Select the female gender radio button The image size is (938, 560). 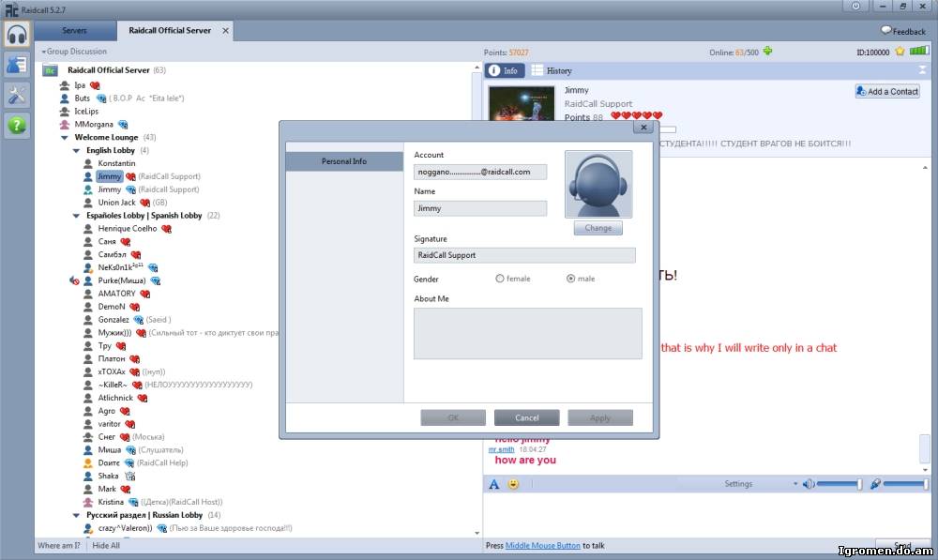pyautogui.click(x=500, y=279)
